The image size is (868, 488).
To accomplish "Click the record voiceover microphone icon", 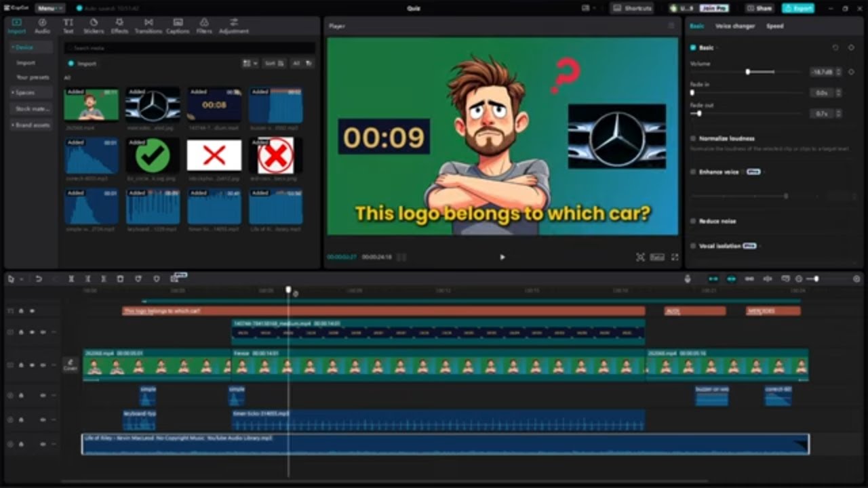I will coord(688,279).
